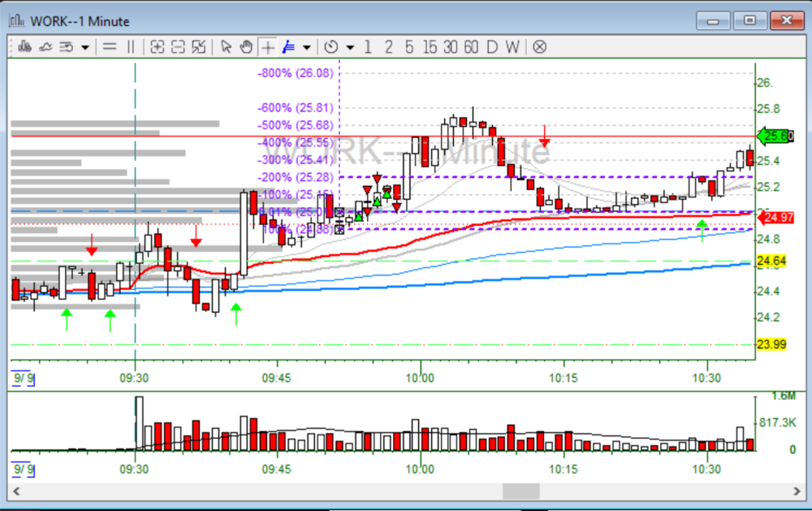Screen dimensions: 812x511
Task: Click the horizontal scrollbar thumb
Action: pos(520,492)
